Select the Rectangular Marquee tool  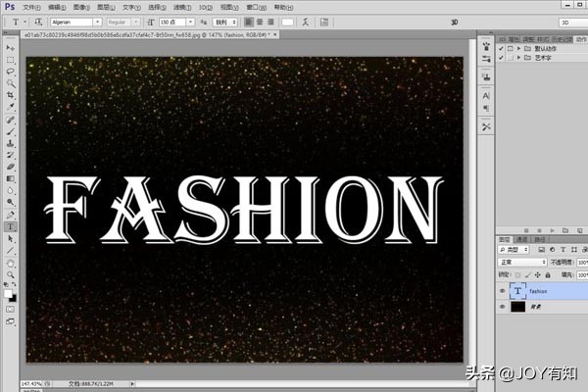(11, 60)
